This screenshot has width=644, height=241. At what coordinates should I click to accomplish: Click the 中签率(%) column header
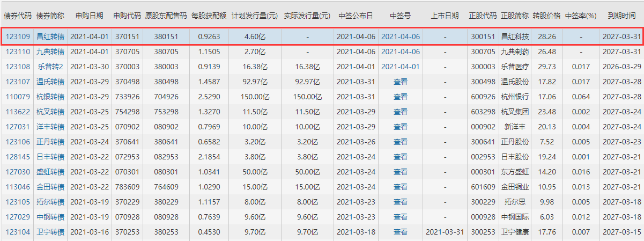pyautogui.click(x=581, y=16)
